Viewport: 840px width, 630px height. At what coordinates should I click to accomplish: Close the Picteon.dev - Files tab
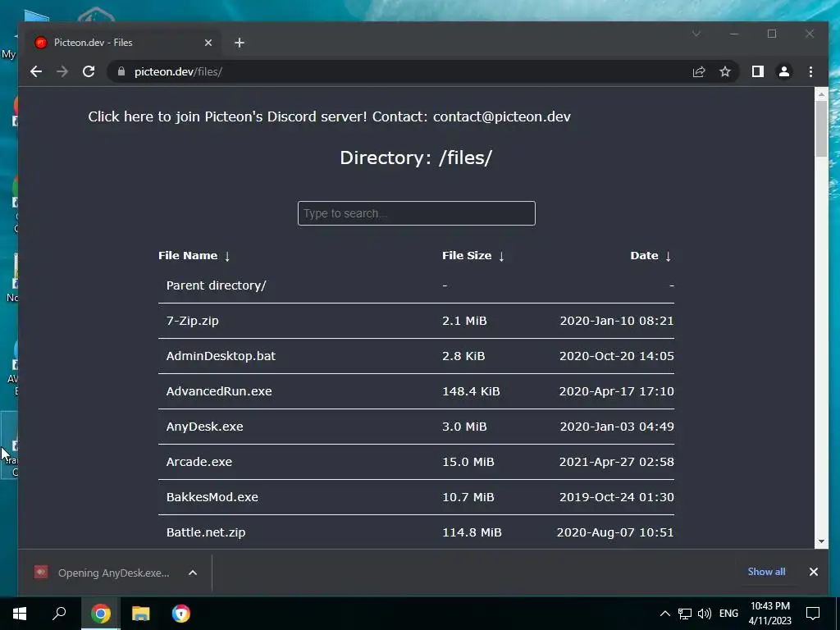coord(208,43)
